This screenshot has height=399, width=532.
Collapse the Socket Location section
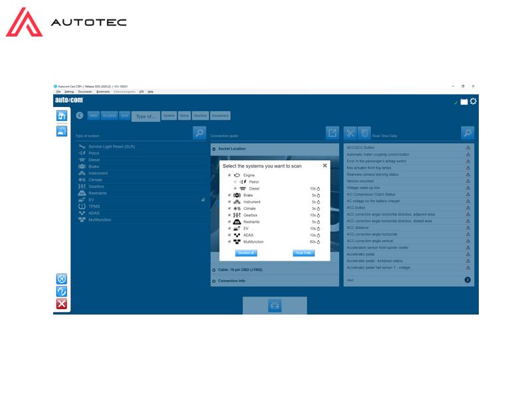point(213,149)
